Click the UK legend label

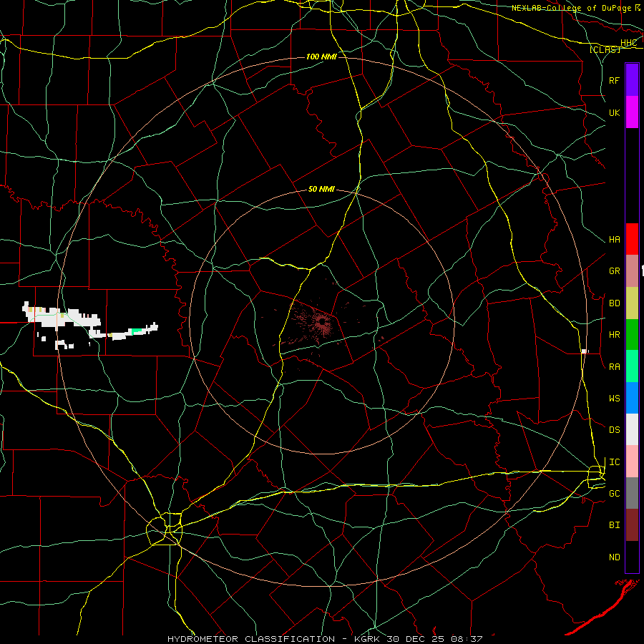[614, 112]
